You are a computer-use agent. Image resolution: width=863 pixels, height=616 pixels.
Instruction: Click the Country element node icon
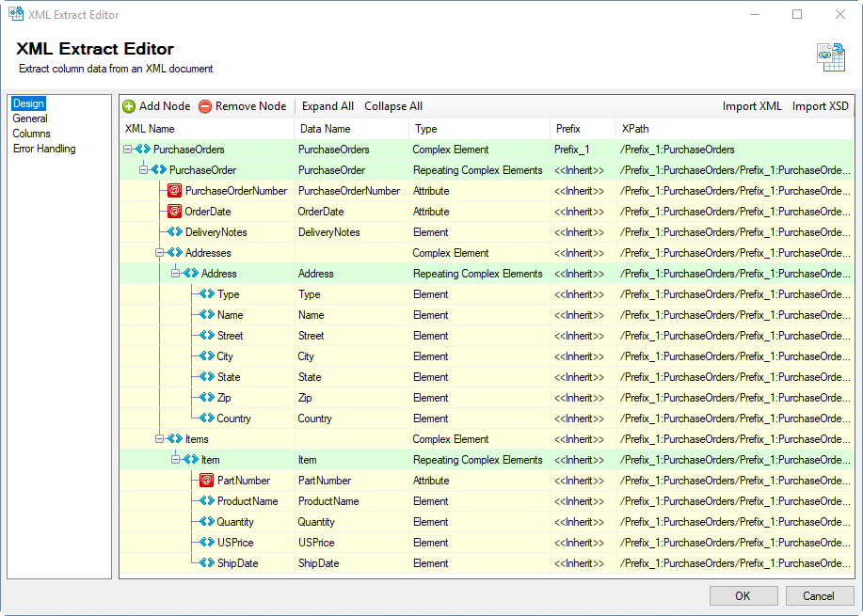point(207,418)
